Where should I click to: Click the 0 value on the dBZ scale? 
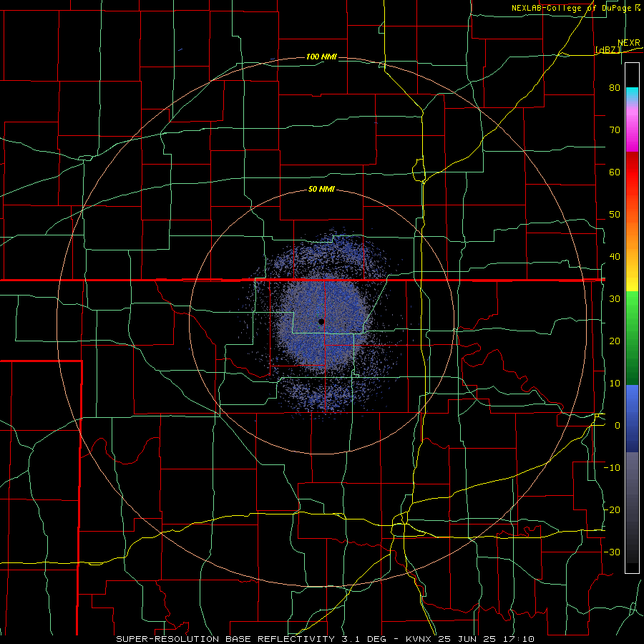618,426
